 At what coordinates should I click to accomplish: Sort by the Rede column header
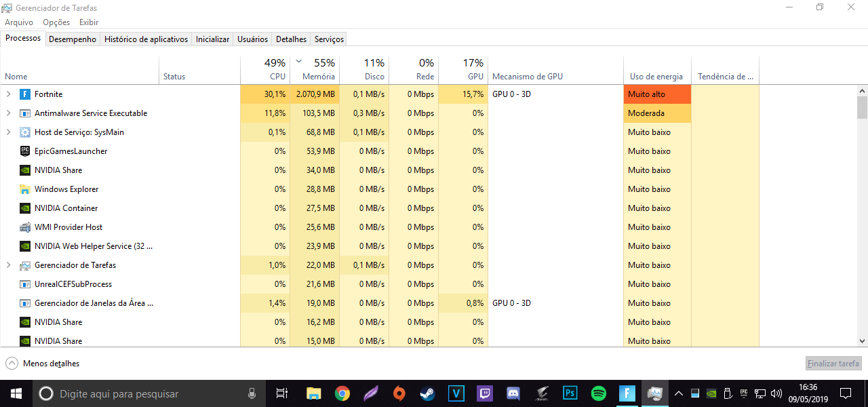tap(414, 70)
